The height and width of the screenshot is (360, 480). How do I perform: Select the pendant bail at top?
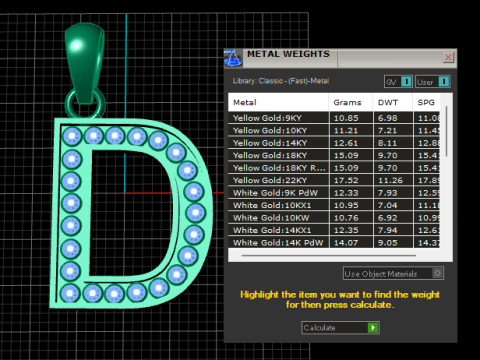point(84,62)
